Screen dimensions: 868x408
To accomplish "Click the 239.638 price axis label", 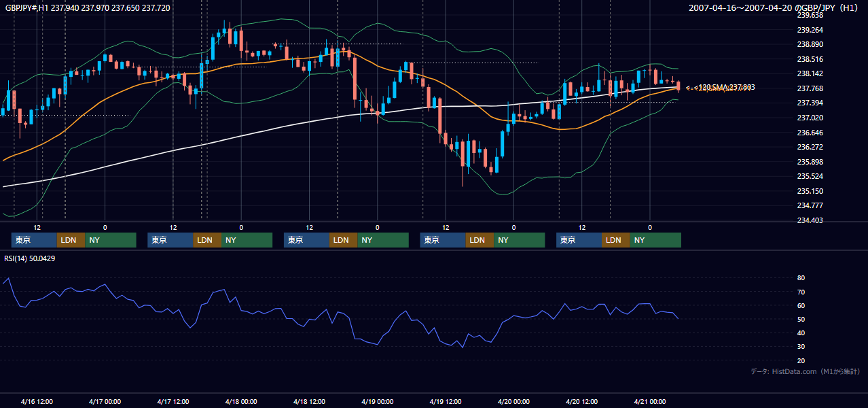I will (x=810, y=15).
